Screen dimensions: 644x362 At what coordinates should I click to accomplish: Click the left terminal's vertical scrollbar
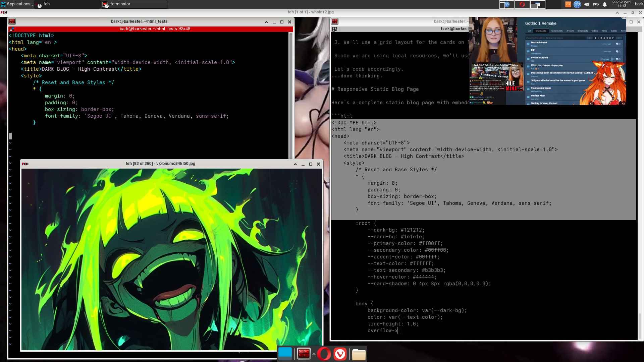pyautogui.click(x=290, y=94)
